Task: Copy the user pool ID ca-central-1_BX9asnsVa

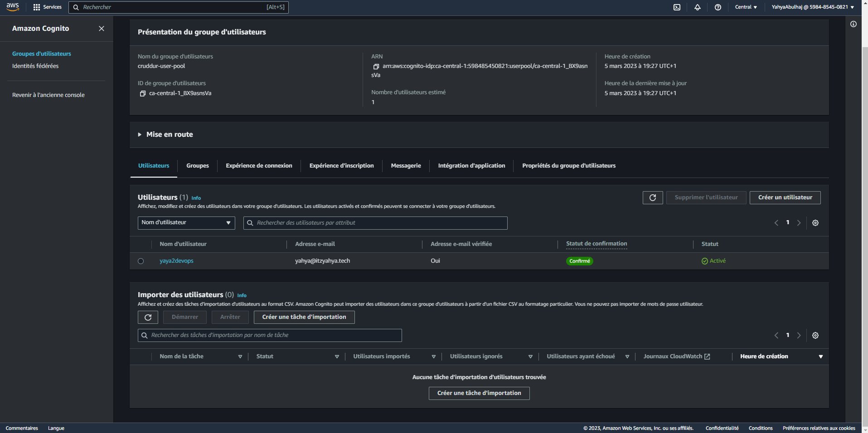Action: [x=142, y=94]
